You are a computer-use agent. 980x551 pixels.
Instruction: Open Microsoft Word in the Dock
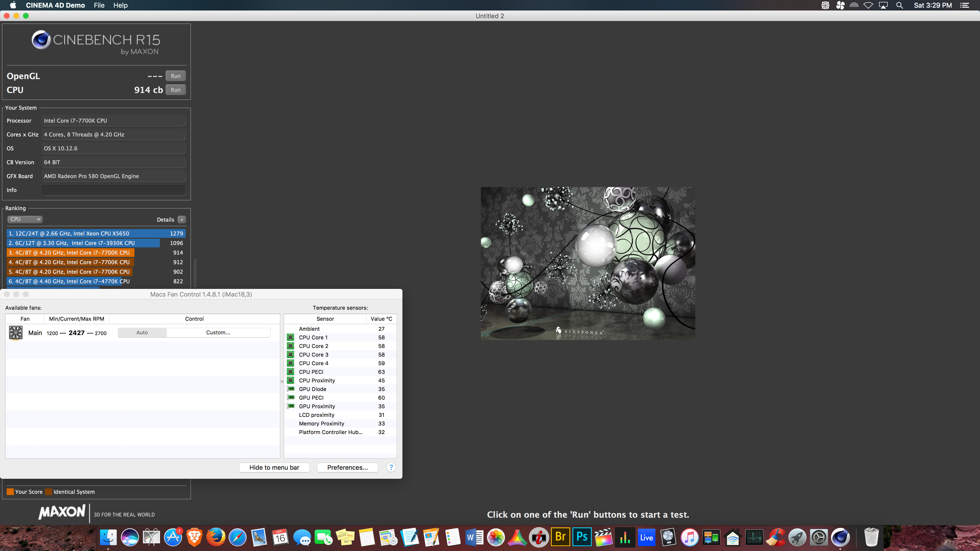(x=474, y=537)
